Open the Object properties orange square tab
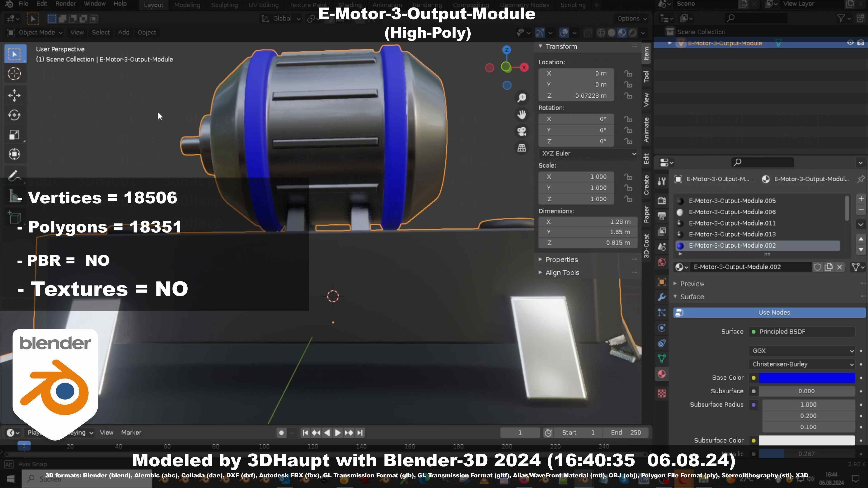 [x=662, y=282]
